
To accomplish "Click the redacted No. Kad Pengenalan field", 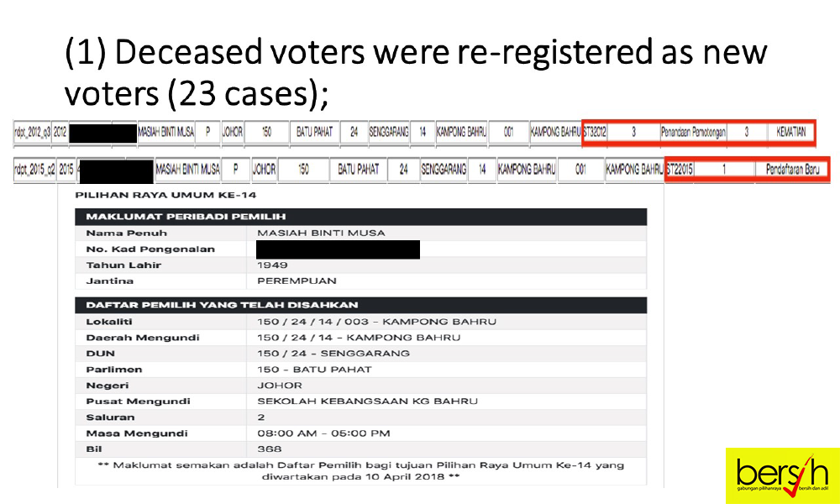I will click(x=338, y=249).
